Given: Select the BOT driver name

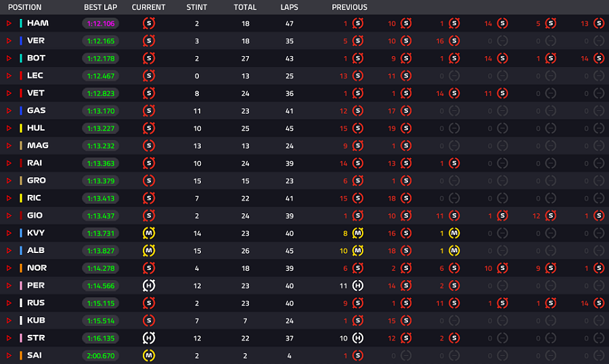Looking at the screenshot, I should click(36, 58).
